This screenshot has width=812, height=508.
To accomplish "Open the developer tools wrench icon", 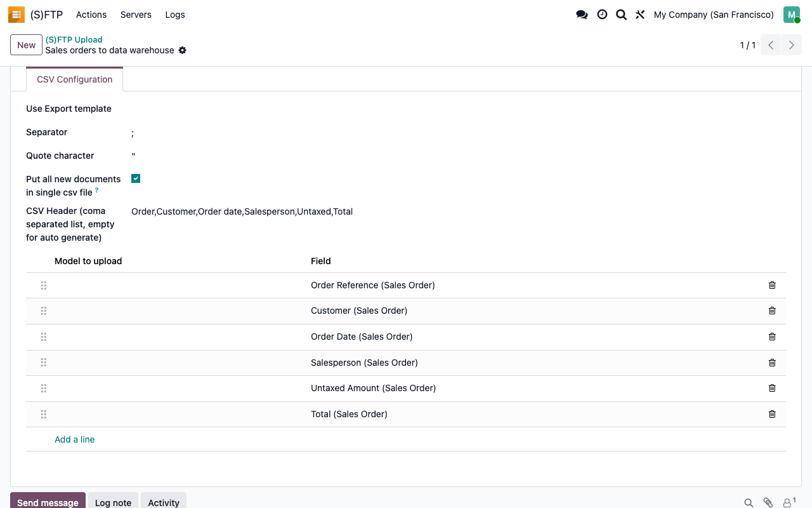I will [x=640, y=15].
